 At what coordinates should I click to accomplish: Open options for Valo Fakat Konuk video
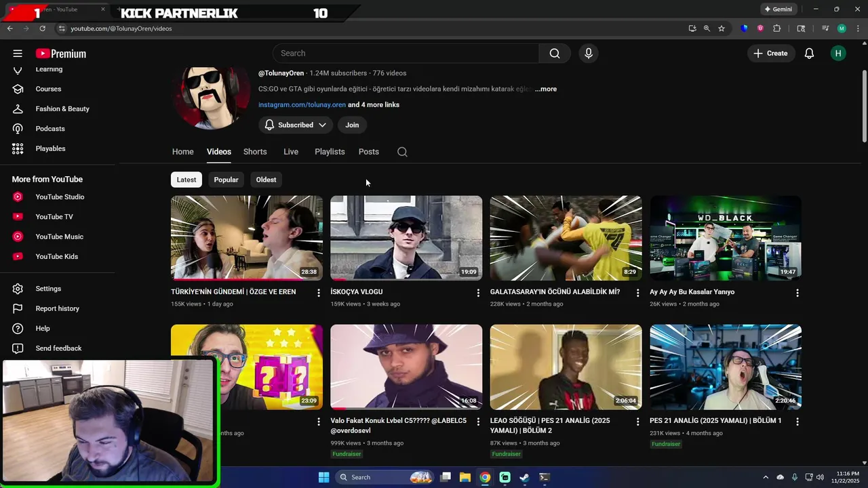(478, 422)
